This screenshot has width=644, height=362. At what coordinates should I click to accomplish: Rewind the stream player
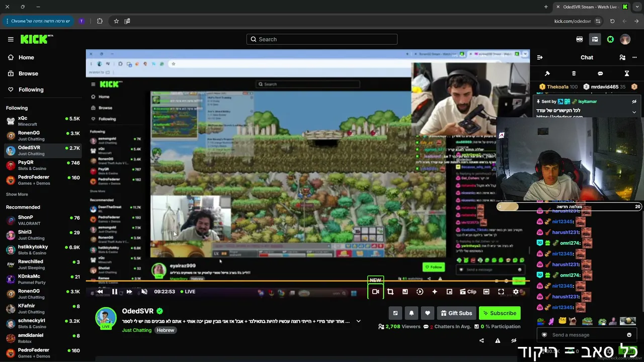coord(100,292)
